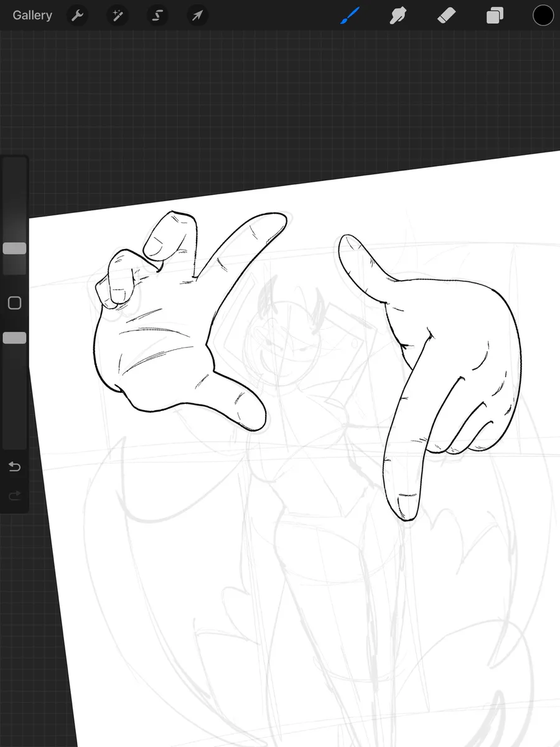Click the brush opacity slider handle
This screenshot has height=747, width=560.
click(x=14, y=338)
